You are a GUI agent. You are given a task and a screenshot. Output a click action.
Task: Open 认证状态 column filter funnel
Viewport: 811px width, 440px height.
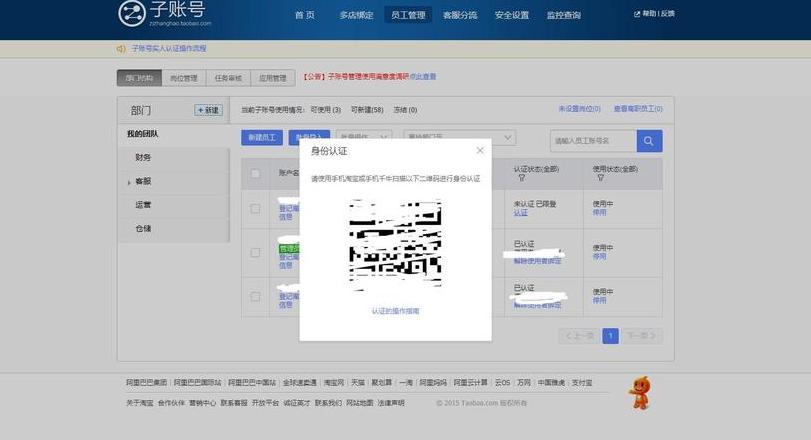tap(521, 178)
